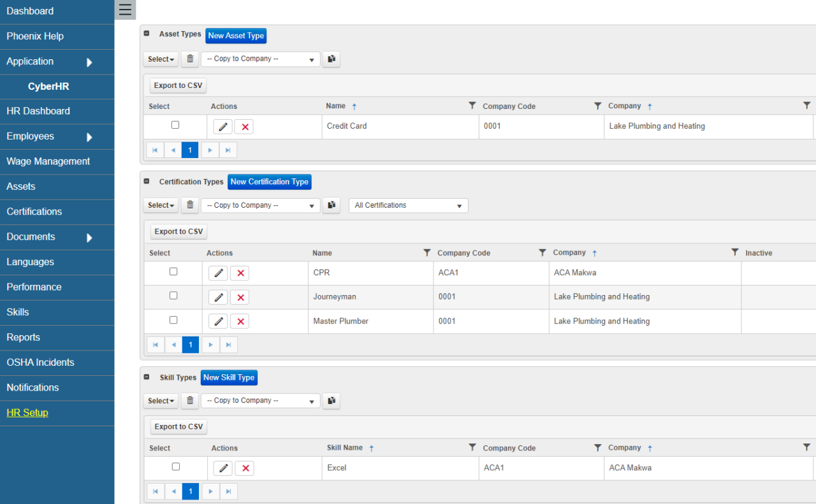Open the Select dropdown in Asset Types
The image size is (816, 504).
click(161, 59)
